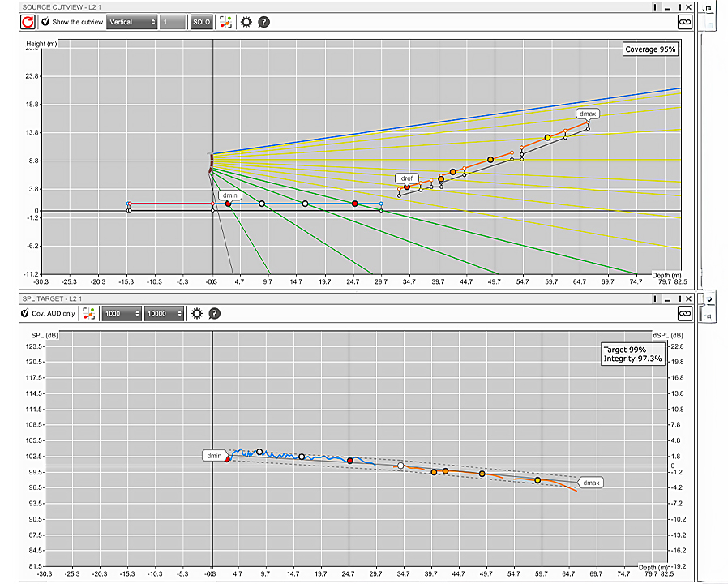Open SPL Target settings gear

(196, 313)
